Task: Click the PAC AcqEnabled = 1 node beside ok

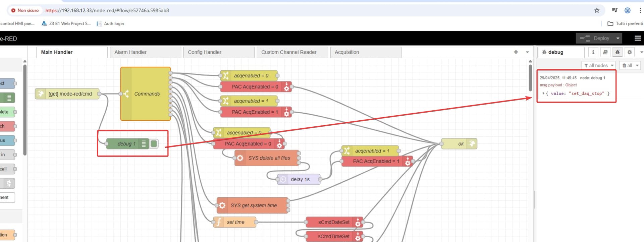Action: 377,161
